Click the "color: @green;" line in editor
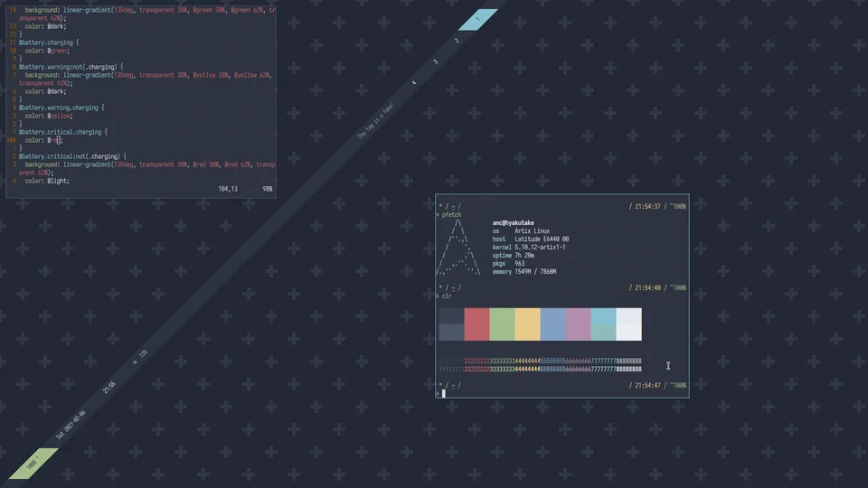 pos(47,51)
